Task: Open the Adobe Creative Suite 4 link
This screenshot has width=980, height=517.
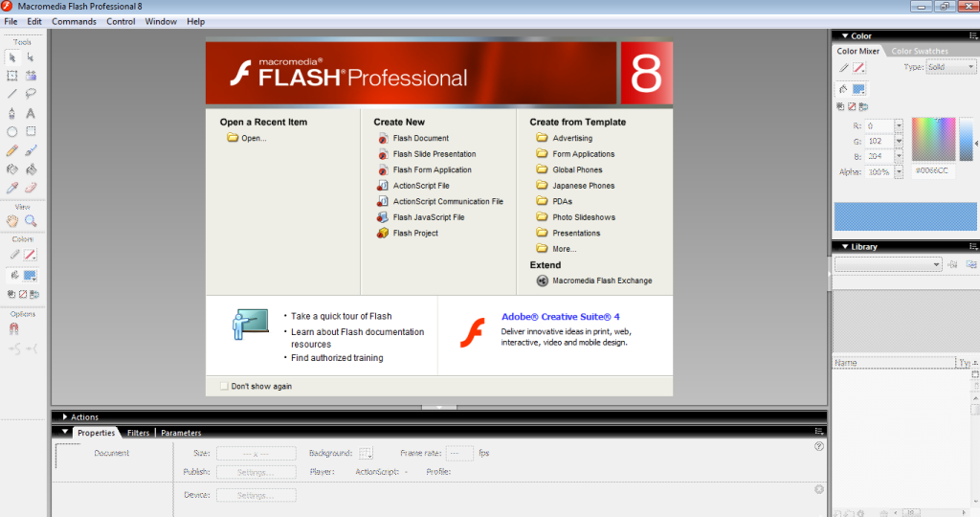Action: (x=561, y=317)
